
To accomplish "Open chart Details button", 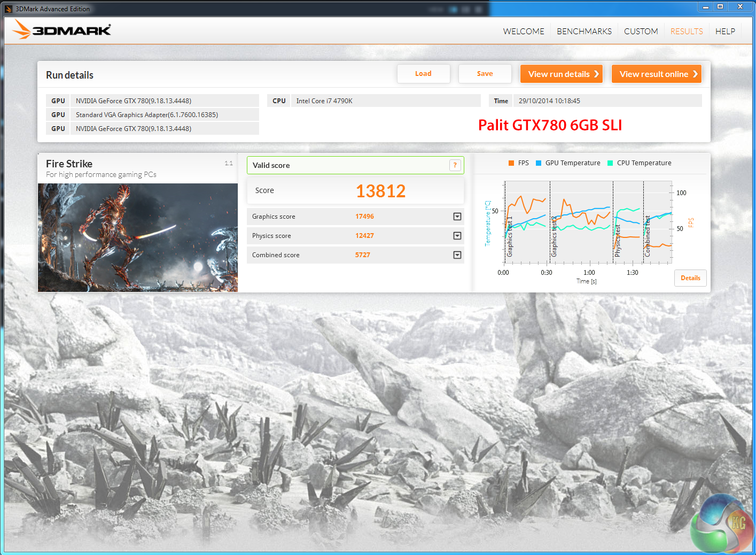I will [x=690, y=278].
